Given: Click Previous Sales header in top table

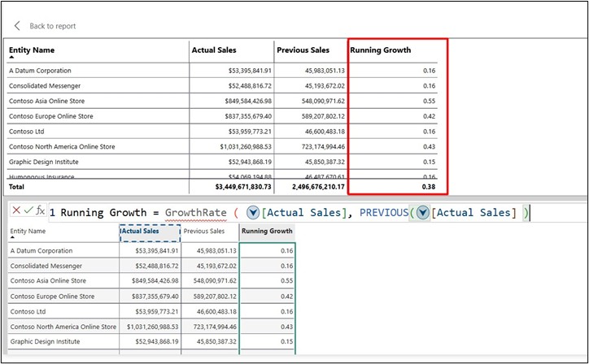Looking at the screenshot, I should [x=303, y=50].
